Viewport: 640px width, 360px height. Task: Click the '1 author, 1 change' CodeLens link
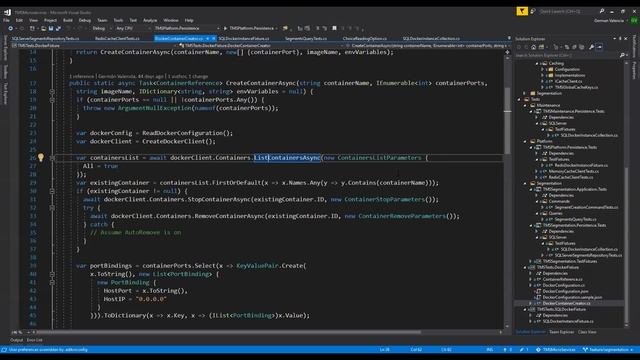(x=188, y=76)
